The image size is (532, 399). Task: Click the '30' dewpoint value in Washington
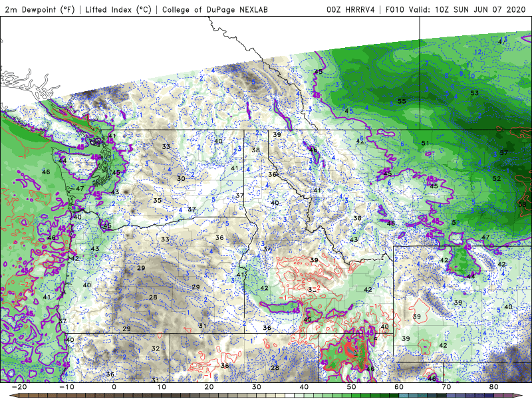181,178
